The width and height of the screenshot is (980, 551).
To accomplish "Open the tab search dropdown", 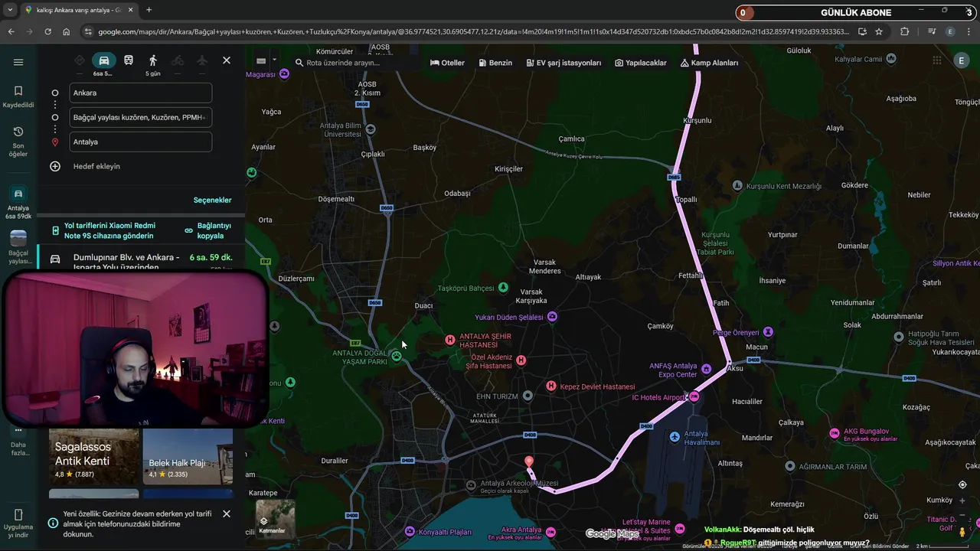I will click(x=10, y=10).
